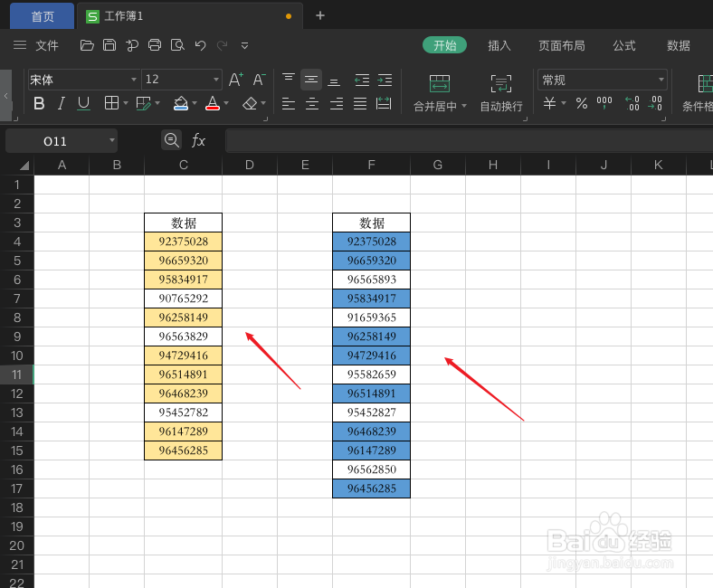Apply thousands separator format

click(604, 103)
